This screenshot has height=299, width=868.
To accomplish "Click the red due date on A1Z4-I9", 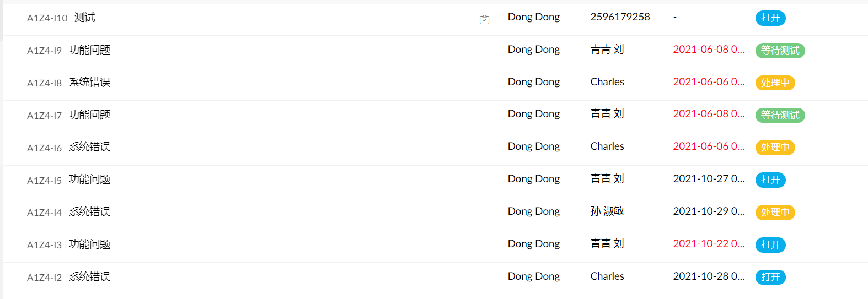I will tap(709, 50).
